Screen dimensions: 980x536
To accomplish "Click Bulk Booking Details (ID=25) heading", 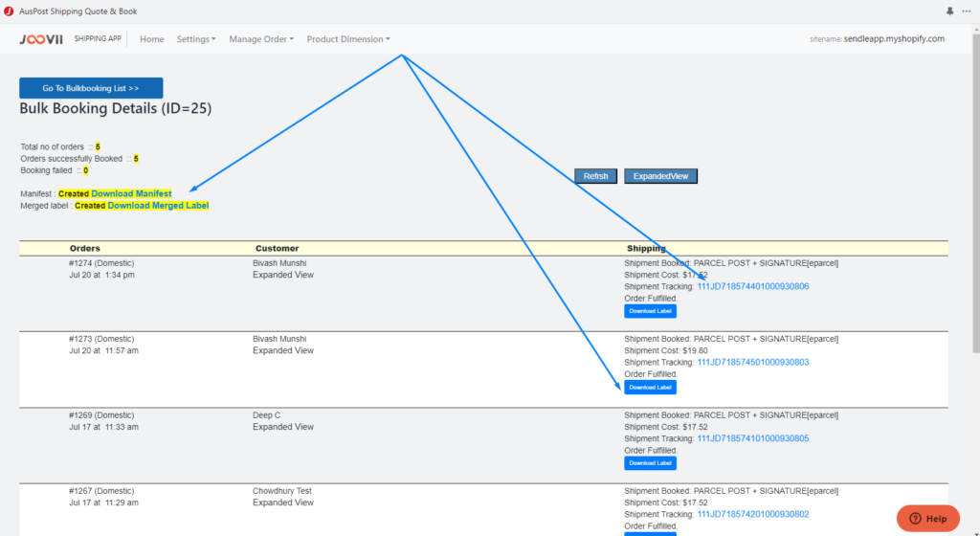I will click(116, 108).
